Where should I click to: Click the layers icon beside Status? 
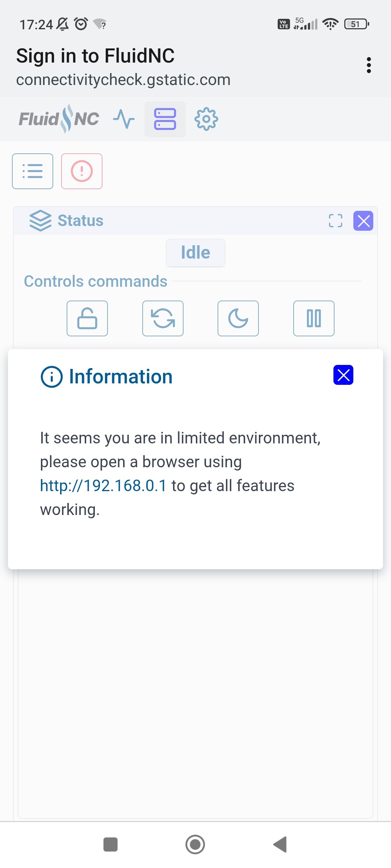tap(41, 220)
